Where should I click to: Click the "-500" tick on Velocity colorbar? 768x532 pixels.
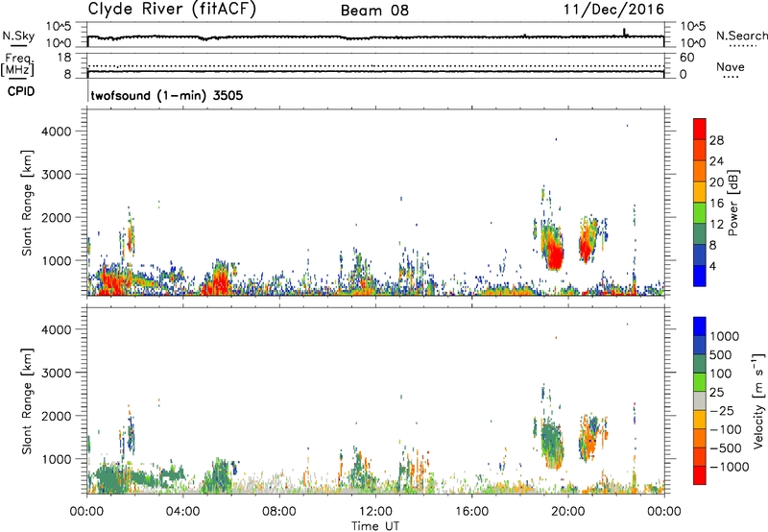(725, 448)
